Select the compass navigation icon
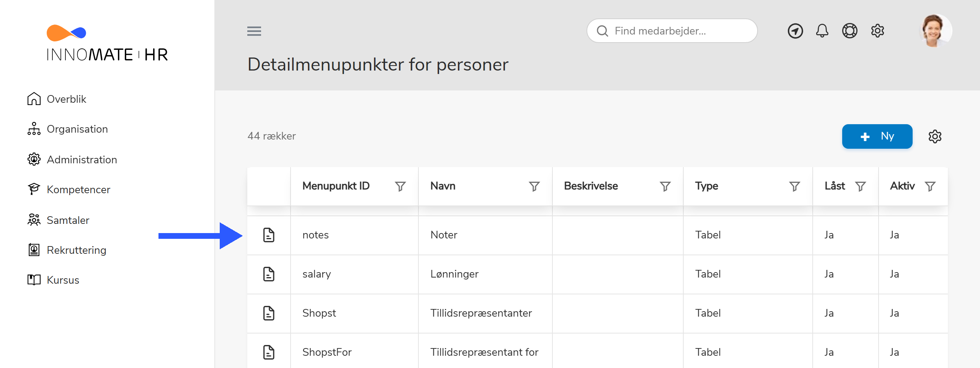This screenshot has height=368, width=980. click(795, 31)
